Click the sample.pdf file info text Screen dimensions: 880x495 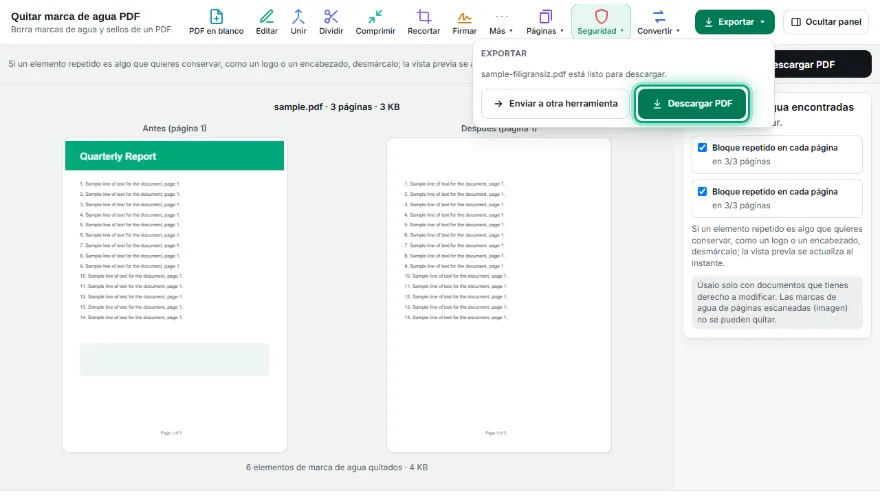point(337,107)
